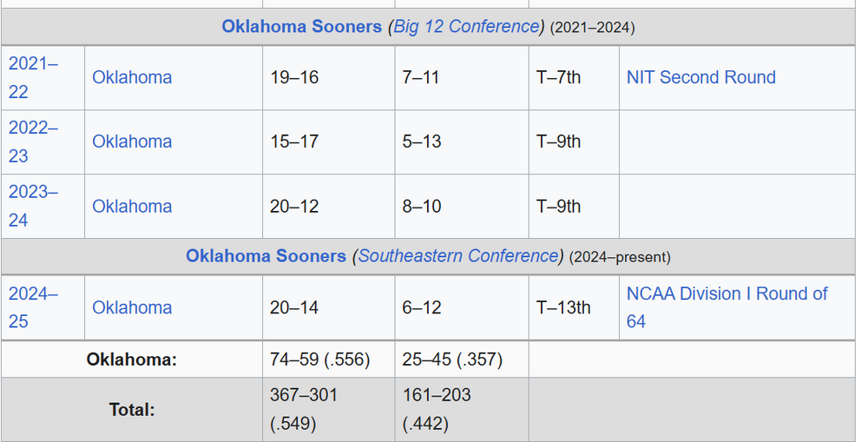Open the 2024–25 season link

click(x=33, y=307)
